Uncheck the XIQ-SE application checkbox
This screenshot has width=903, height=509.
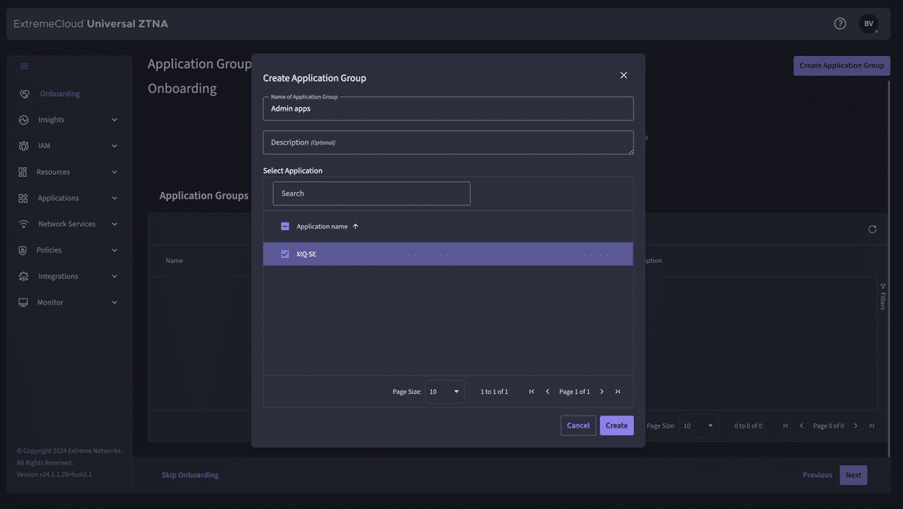coord(285,254)
